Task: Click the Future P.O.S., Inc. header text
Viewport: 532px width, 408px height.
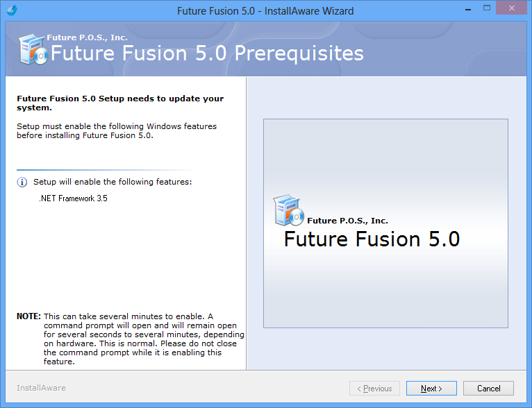Action: (x=88, y=37)
